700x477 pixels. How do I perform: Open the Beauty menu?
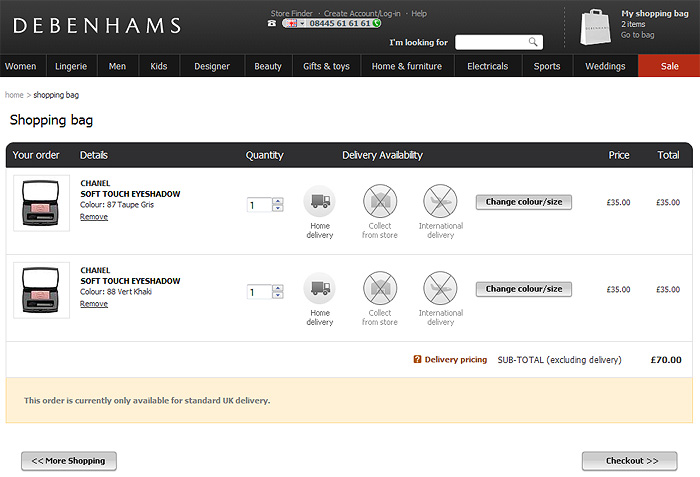click(268, 66)
